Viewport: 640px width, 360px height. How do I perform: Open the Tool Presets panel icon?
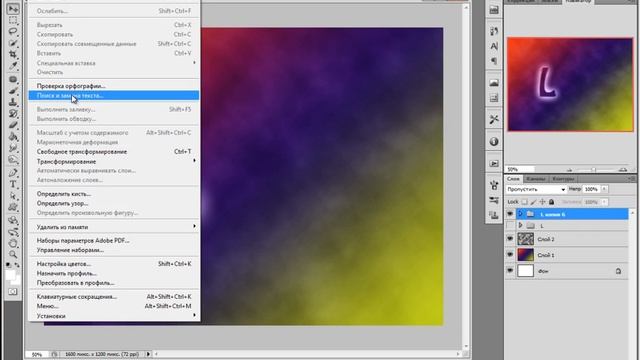494,119
